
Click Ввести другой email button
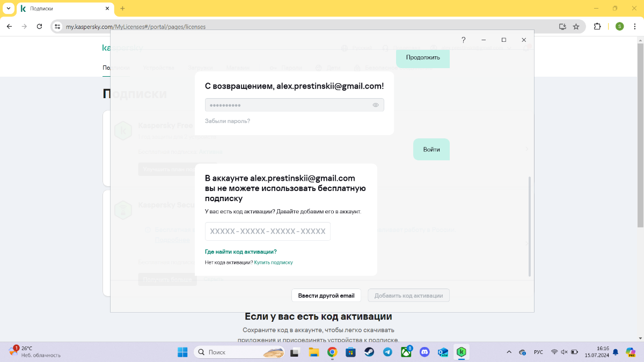pos(326,295)
